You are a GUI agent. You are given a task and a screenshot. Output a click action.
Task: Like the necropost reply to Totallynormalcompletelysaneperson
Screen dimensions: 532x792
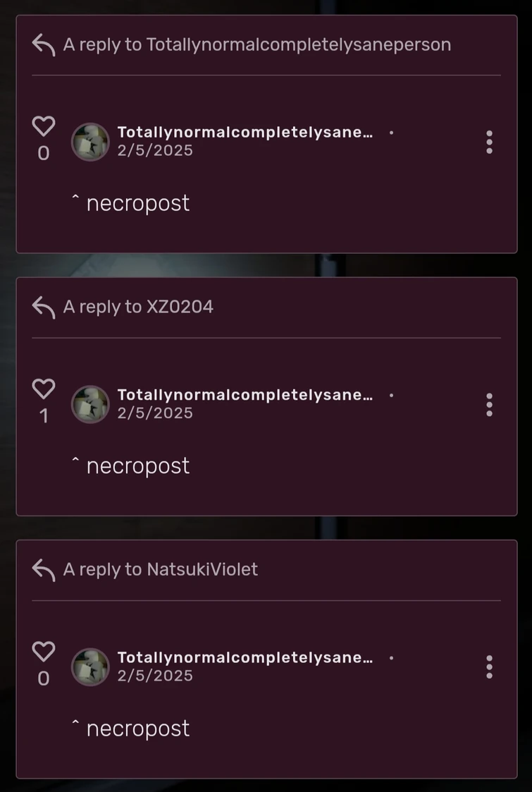pyautogui.click(x=44, y=126)
